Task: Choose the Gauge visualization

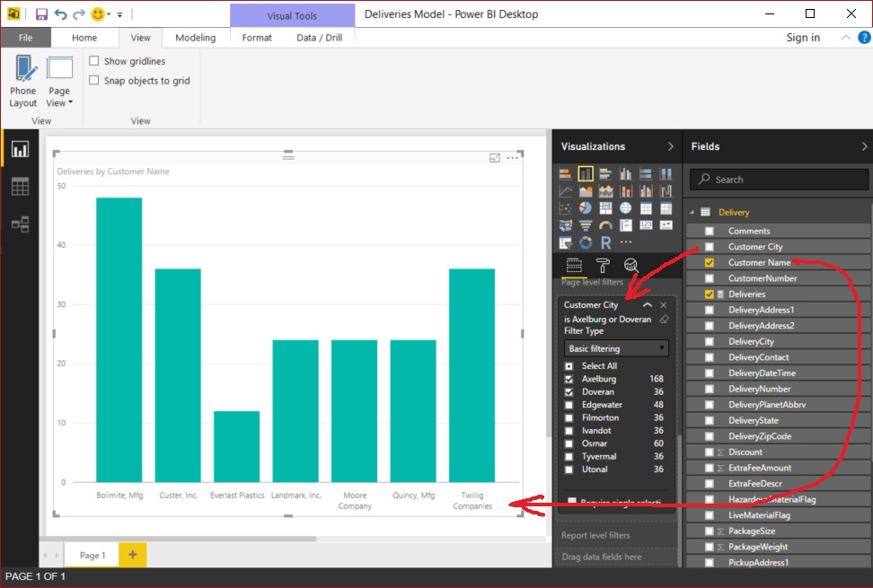Action: click(605, 225)
